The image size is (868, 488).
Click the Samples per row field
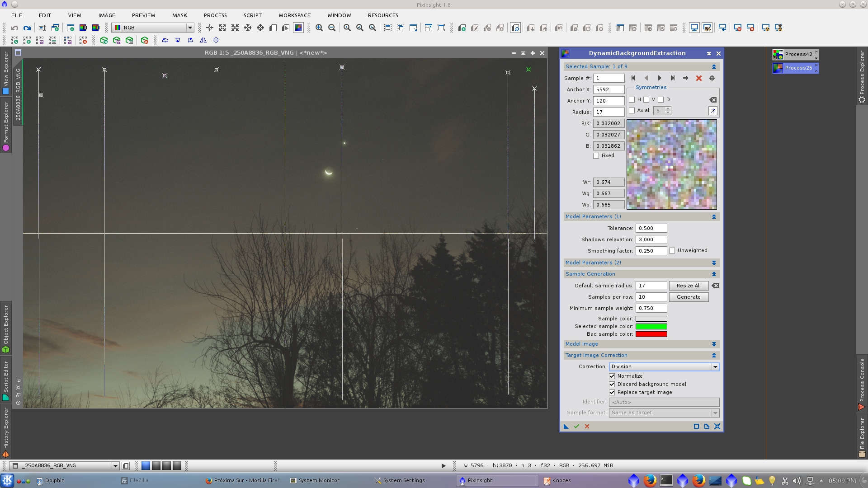pos(651,297)
